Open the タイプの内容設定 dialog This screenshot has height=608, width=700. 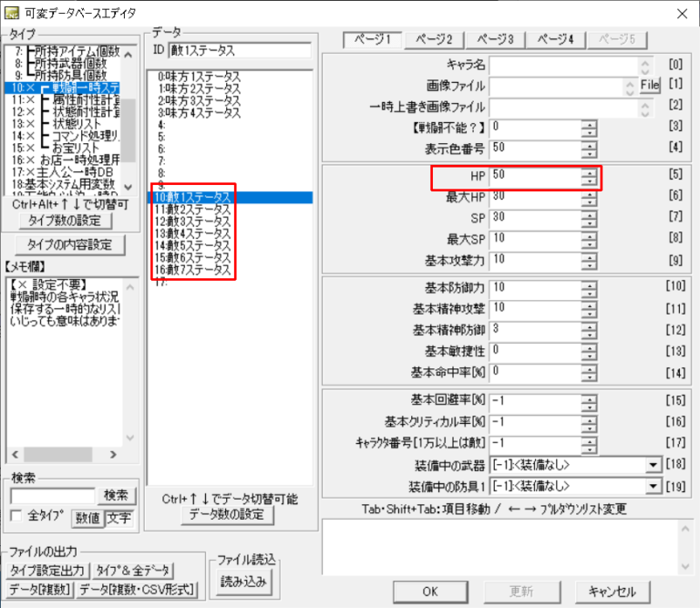pyautogui.click(x=71, y=244)
